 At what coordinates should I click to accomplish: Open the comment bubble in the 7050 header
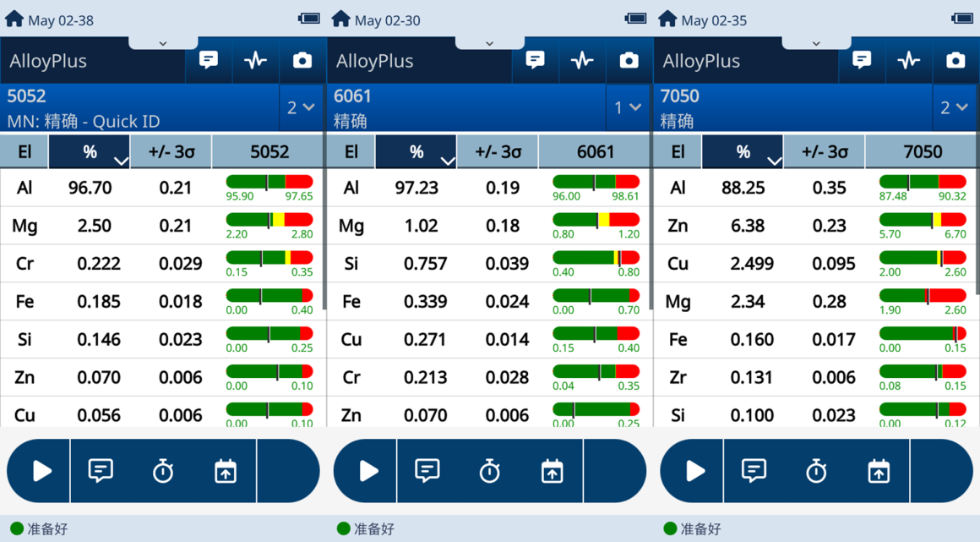[862, 60]
